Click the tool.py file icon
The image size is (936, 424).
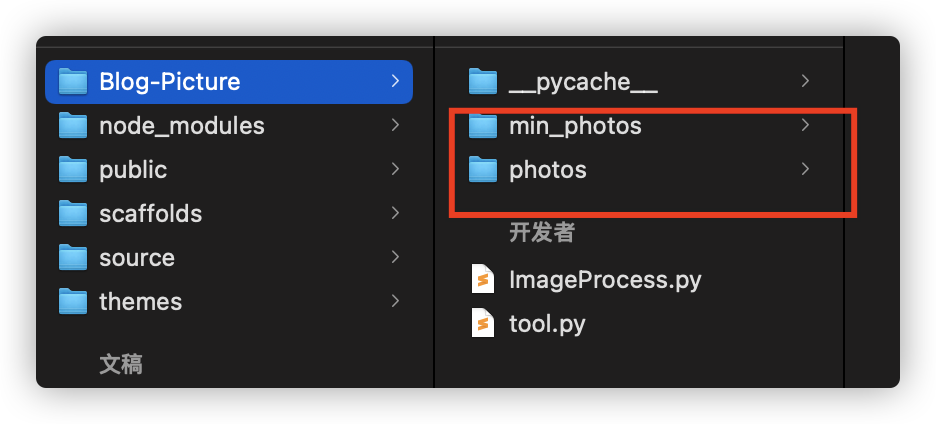click(483, 323)
